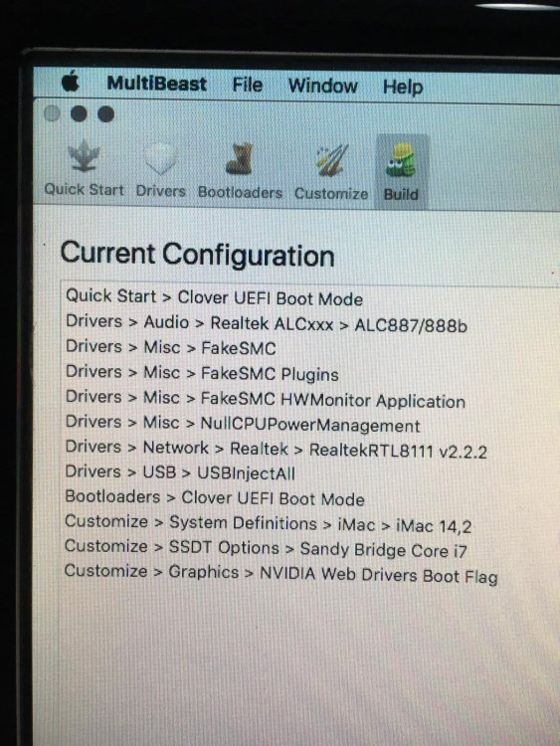Open the Help menu
Viewport: 560px width, 746px height.
pyautogui.click(x=403, y=88)
